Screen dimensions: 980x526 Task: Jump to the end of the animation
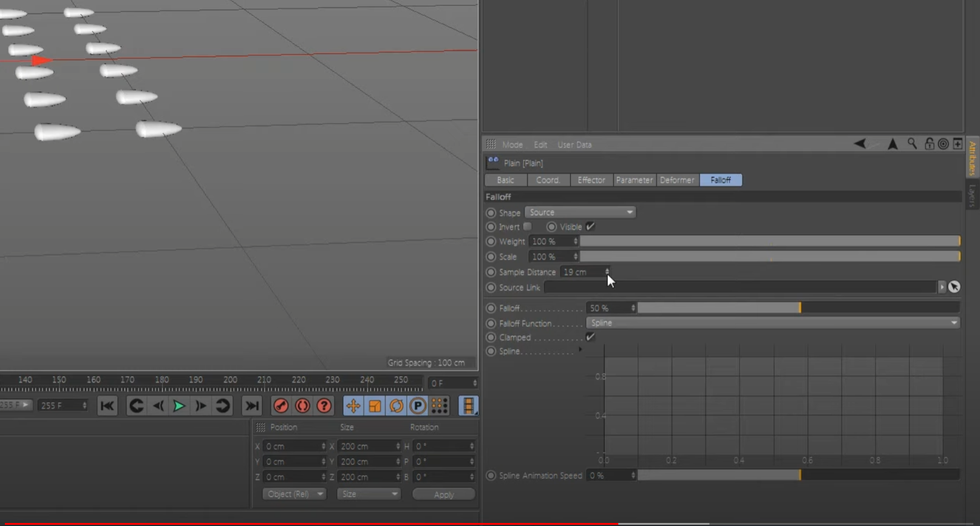251,406
